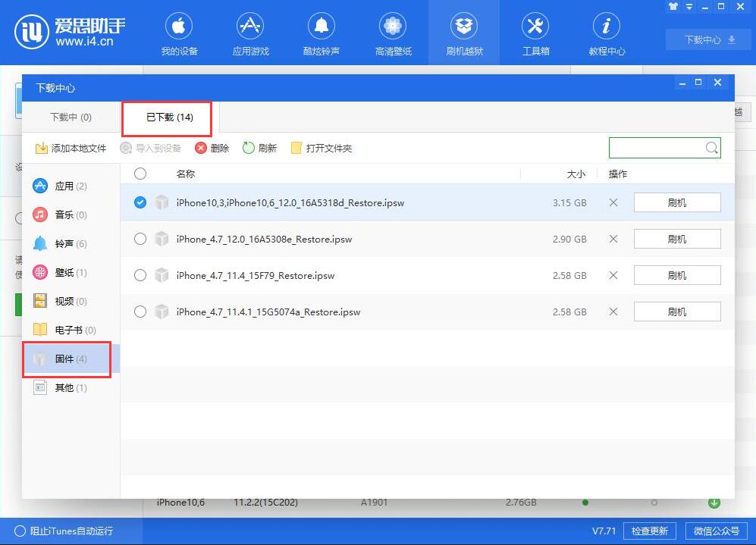Open 我的设备 from the top navigation
Screen dimensions: 756x545
click(180, 32)
